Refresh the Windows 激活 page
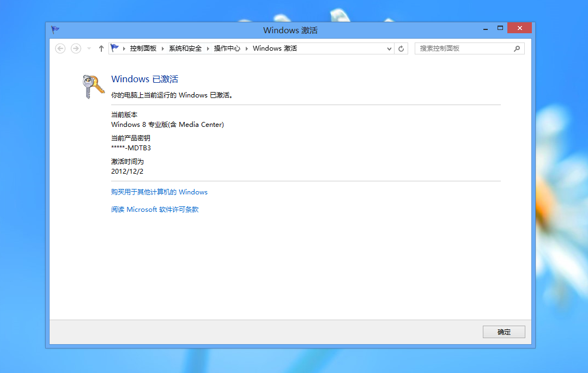The image size is (588, 373). (x=401, y=48)
